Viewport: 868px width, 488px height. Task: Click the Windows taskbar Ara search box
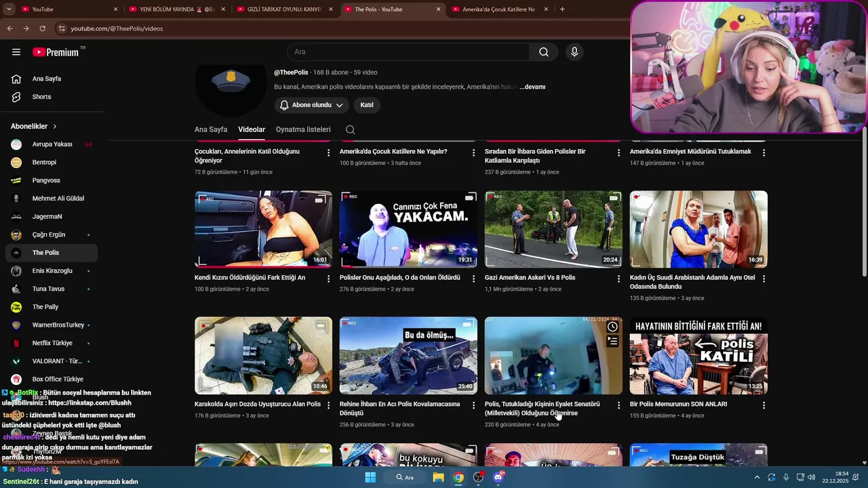pyautogui.click(x=406, y=477)
